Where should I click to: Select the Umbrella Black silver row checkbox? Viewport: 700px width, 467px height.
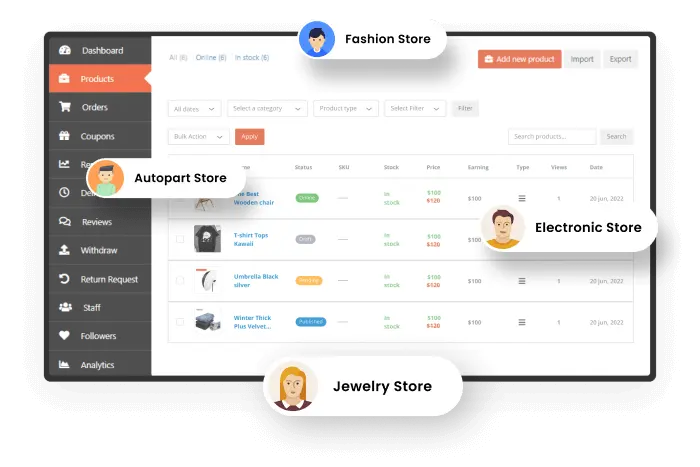[180, 281]
